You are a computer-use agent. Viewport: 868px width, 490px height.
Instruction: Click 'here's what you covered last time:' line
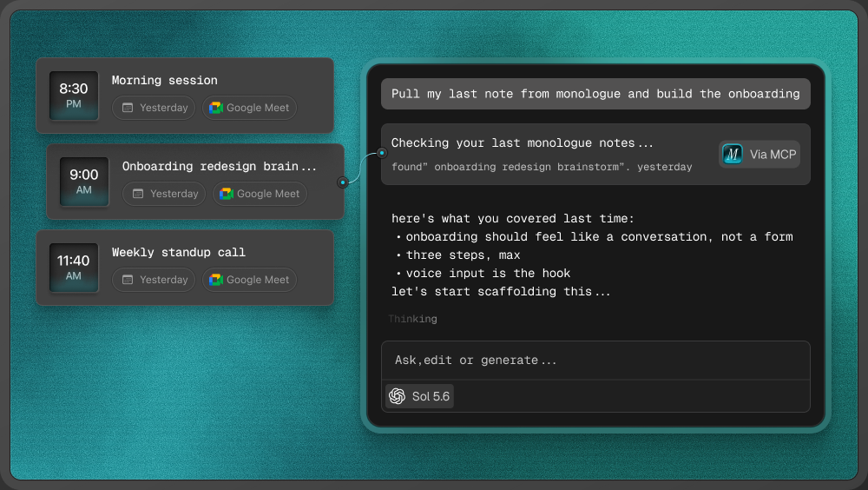coord(513,218)
